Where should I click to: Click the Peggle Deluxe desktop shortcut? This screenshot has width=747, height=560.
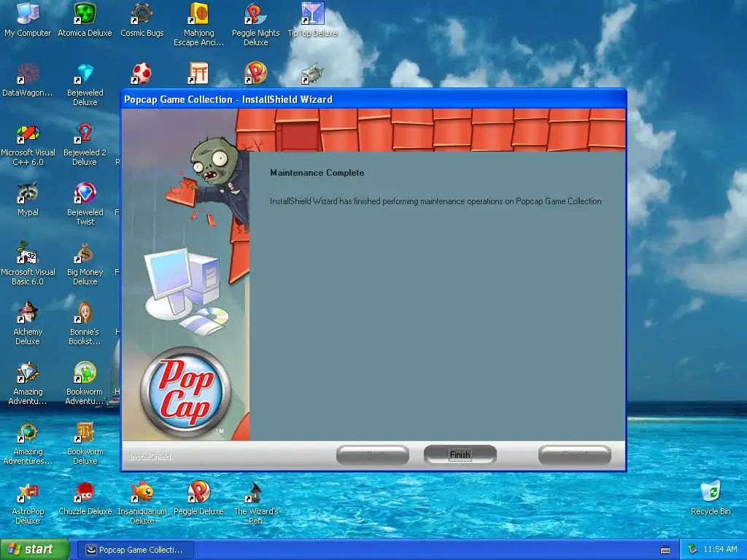pos(198,499)
